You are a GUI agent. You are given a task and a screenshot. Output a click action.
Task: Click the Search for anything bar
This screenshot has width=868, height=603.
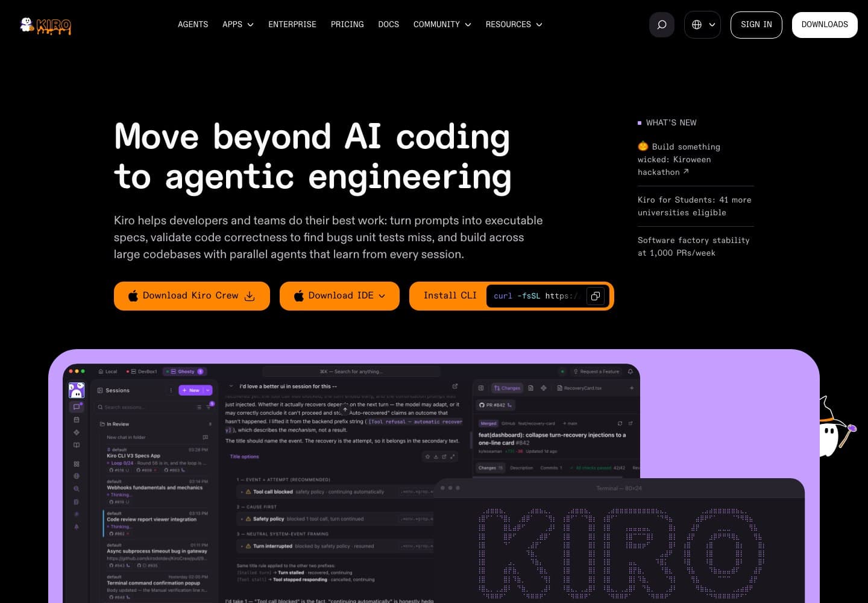[x=351, y=371]
